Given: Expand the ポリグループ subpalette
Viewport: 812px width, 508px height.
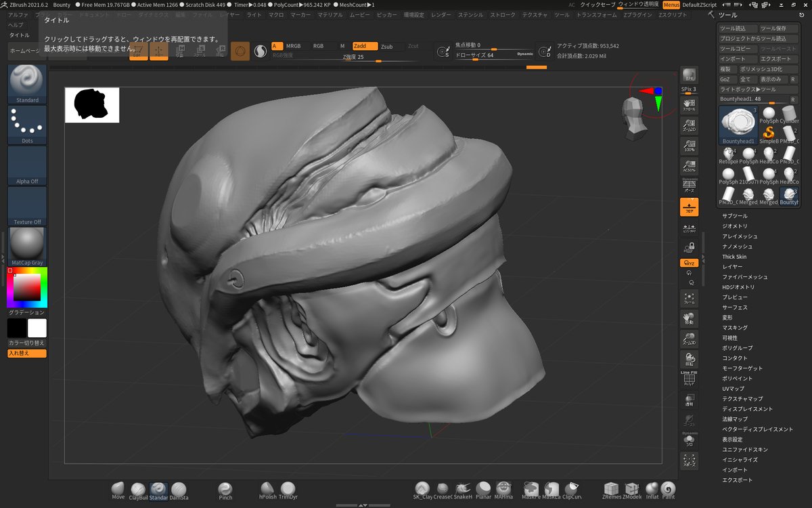Looking at the screenshot, I should click(x=736, y=348).
